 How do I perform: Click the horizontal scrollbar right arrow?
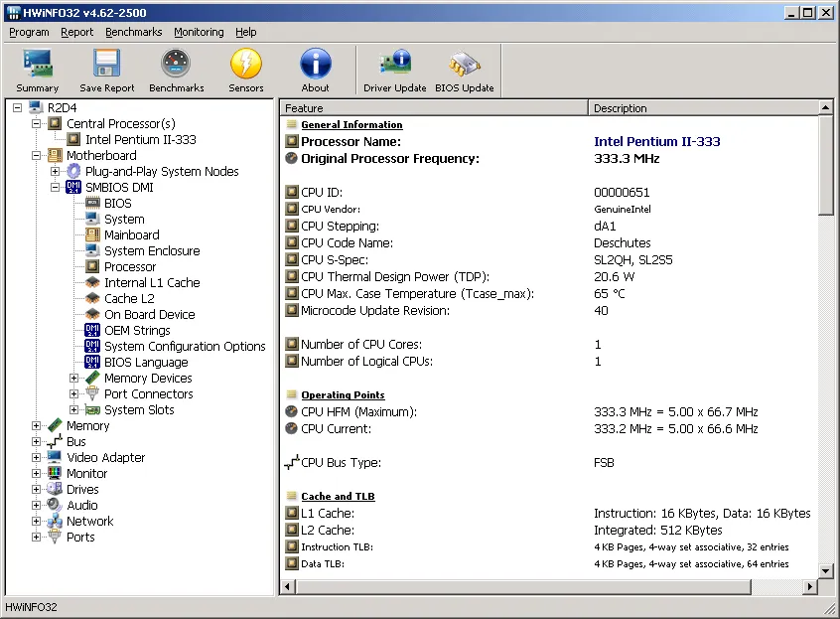810,587
